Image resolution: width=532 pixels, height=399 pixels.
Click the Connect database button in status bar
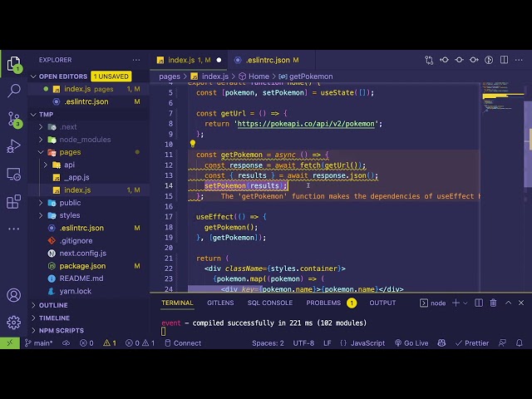click(183, 343)
